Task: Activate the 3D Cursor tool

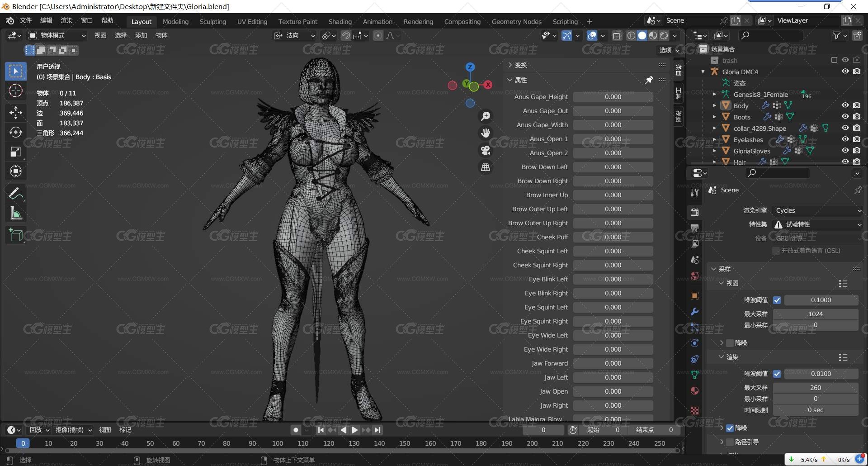Action: 16,91
